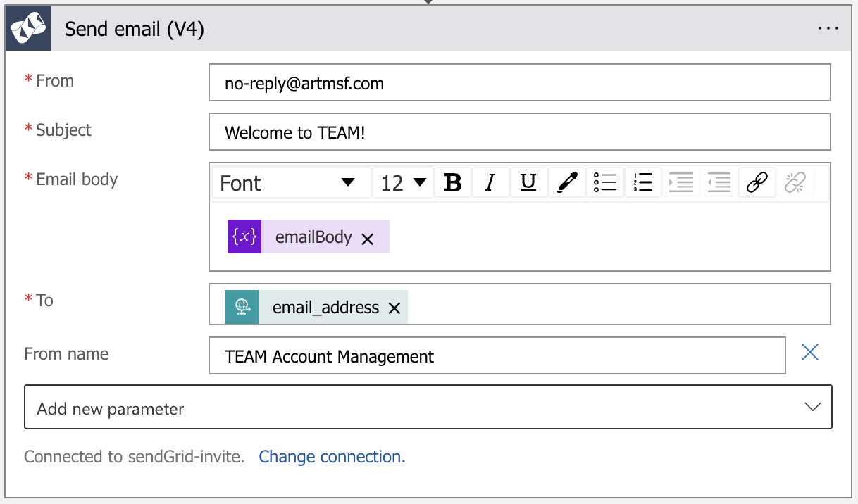Screen dimensions: 858x504
Task: Select the SendGrid icon in the header
Action: pyautogui.click(x=27, y=28)
